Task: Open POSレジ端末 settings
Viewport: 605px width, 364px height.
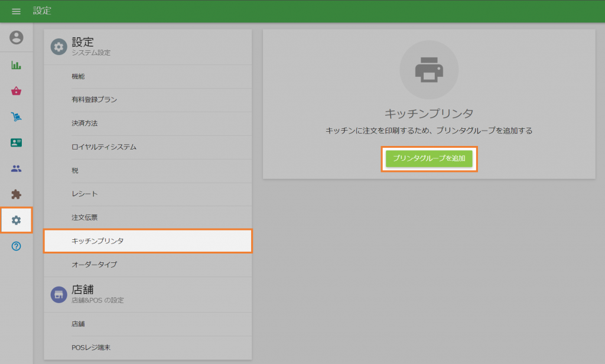Action: point(147,347)
